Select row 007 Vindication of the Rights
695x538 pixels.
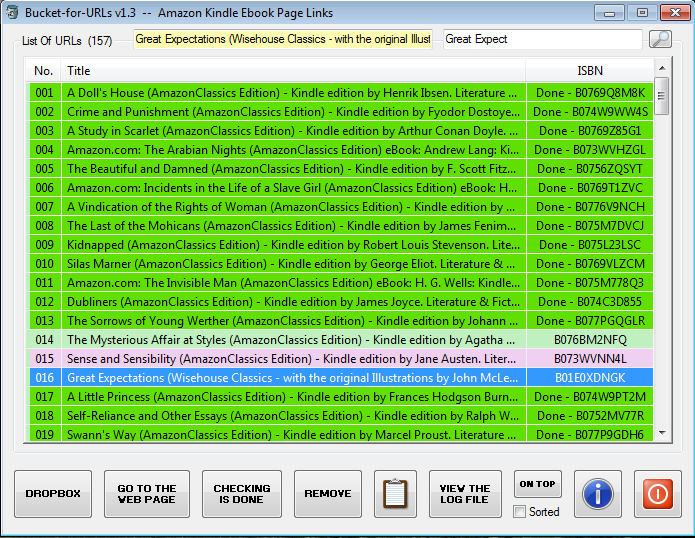coord(340,207)
